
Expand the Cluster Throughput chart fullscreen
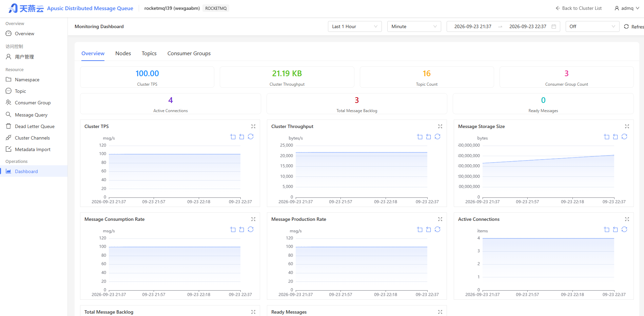pos(440,126)
